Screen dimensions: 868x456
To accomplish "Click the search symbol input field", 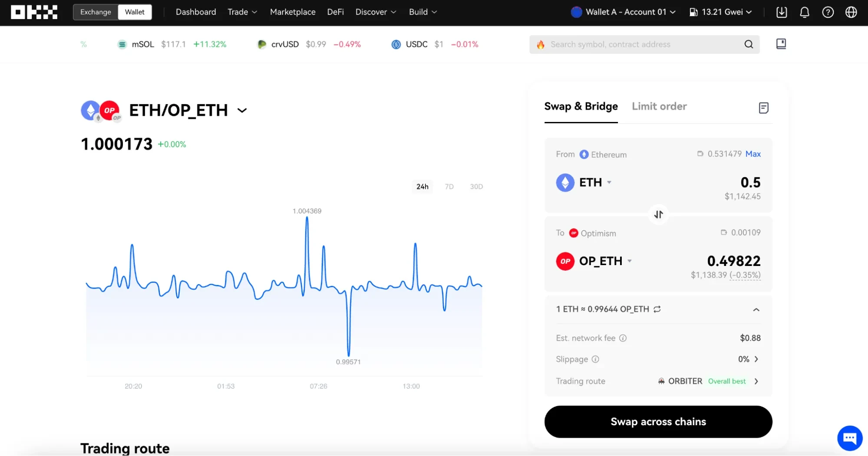I will (x=644, y=44).
